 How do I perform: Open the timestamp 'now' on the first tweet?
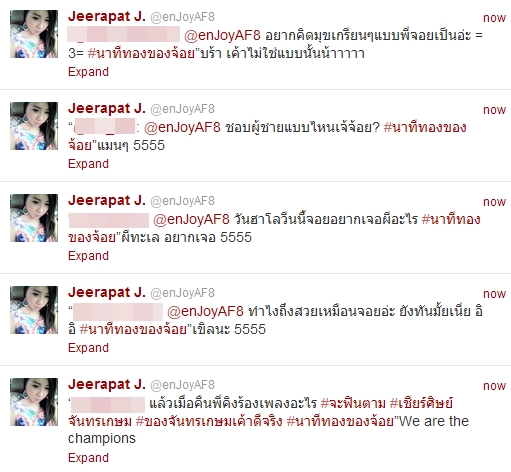pyautogui.click(x=495, y=18)
